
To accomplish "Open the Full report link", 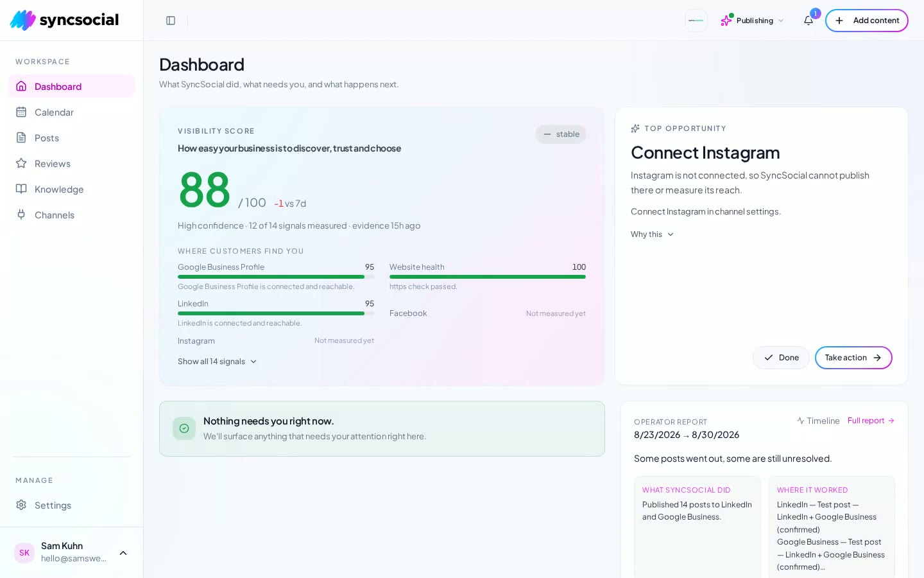I will 871,421.
